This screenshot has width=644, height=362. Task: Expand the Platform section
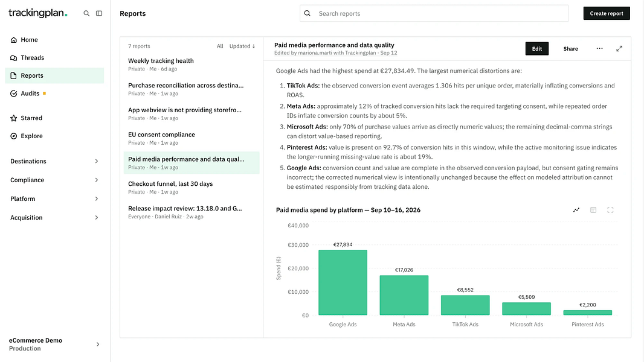tap(54, 199)
